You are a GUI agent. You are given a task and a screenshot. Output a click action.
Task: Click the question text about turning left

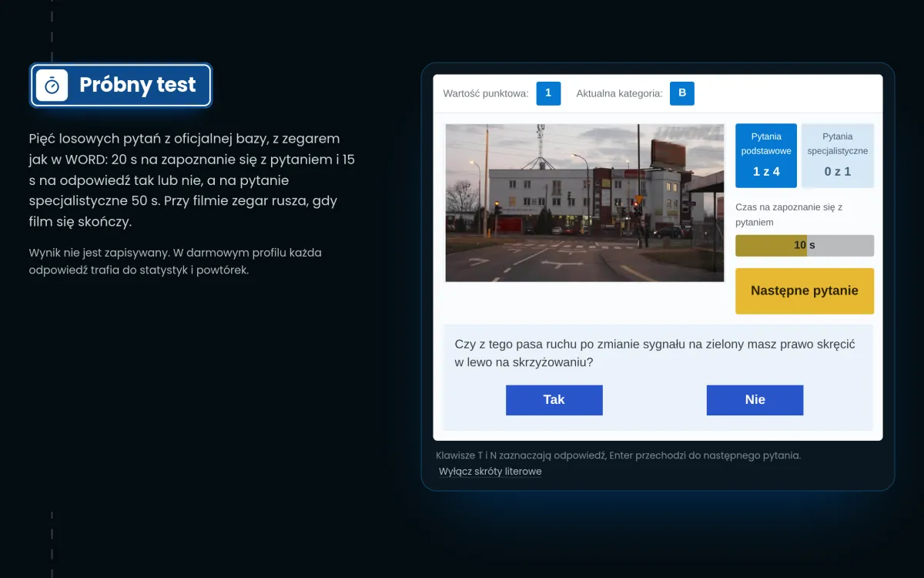click(x=655, y=353)
